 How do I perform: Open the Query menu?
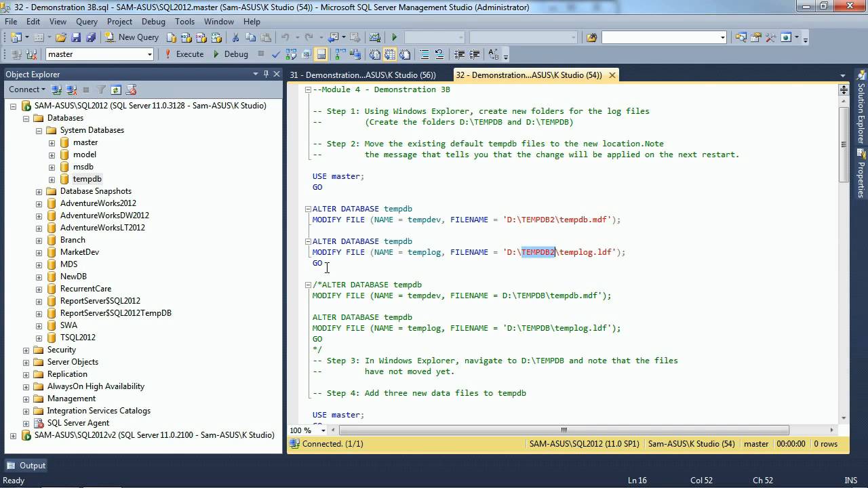87,22
